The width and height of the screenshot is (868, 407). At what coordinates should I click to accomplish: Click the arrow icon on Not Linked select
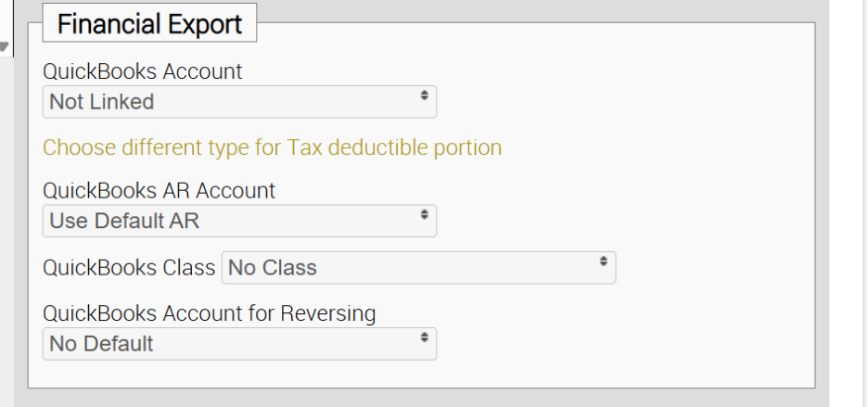coord(424,95)
